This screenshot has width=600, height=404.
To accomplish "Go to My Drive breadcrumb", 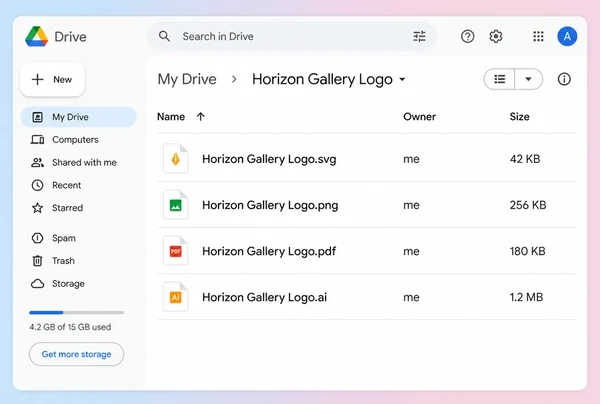I will (187, 79).
